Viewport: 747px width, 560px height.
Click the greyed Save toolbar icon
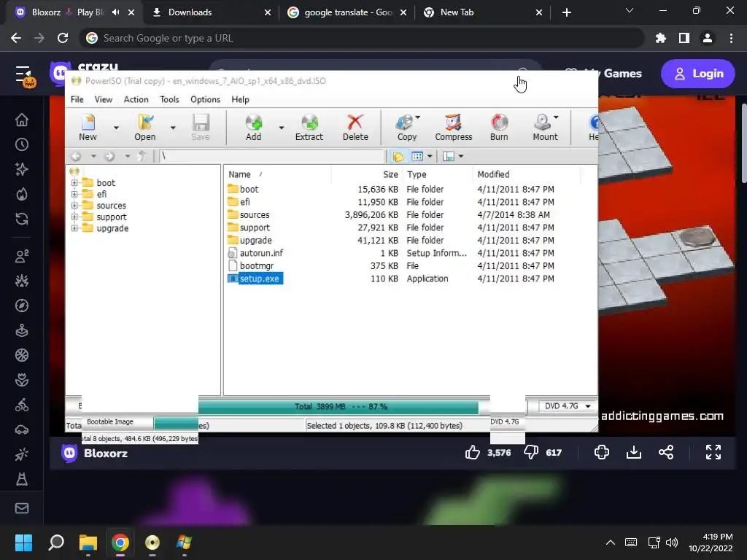201,128
